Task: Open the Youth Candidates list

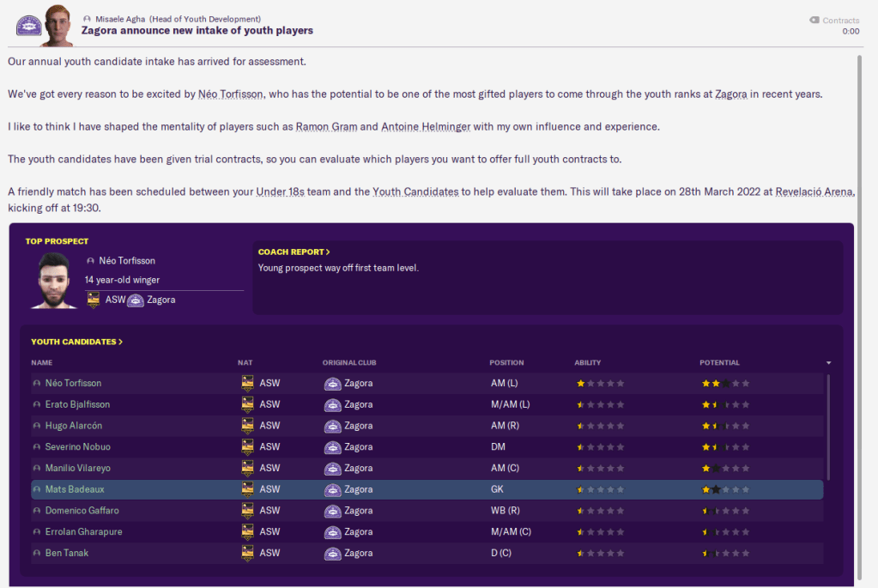Action: click(x=76, y=342)
